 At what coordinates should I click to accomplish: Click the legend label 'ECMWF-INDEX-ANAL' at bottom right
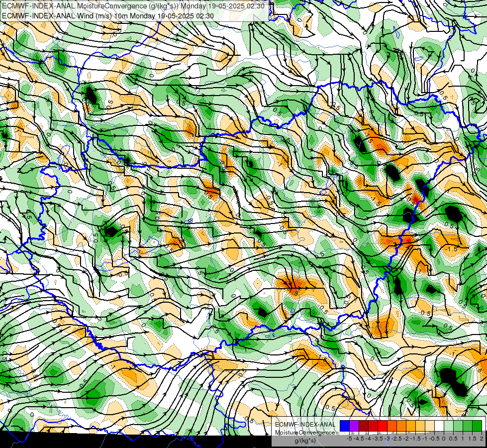(x=305, y=425)
